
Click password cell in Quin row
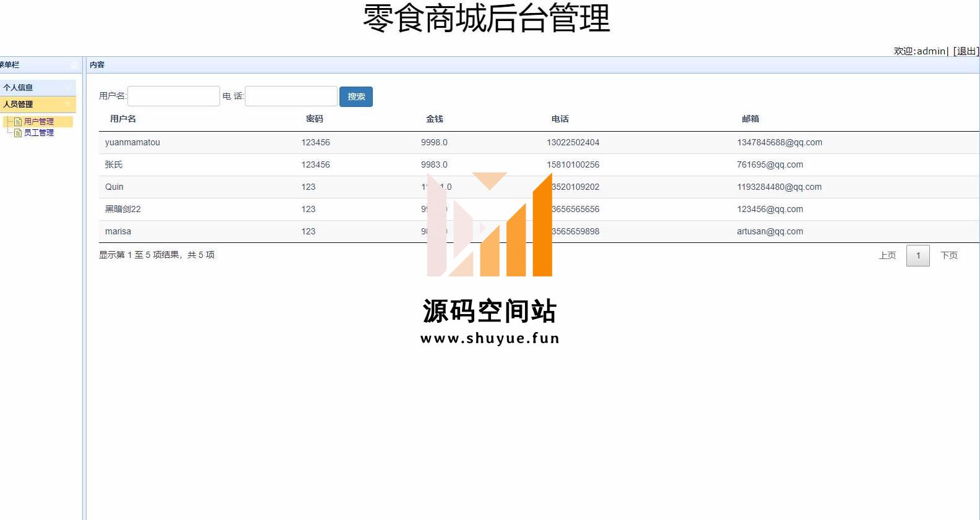coord(309,187)
